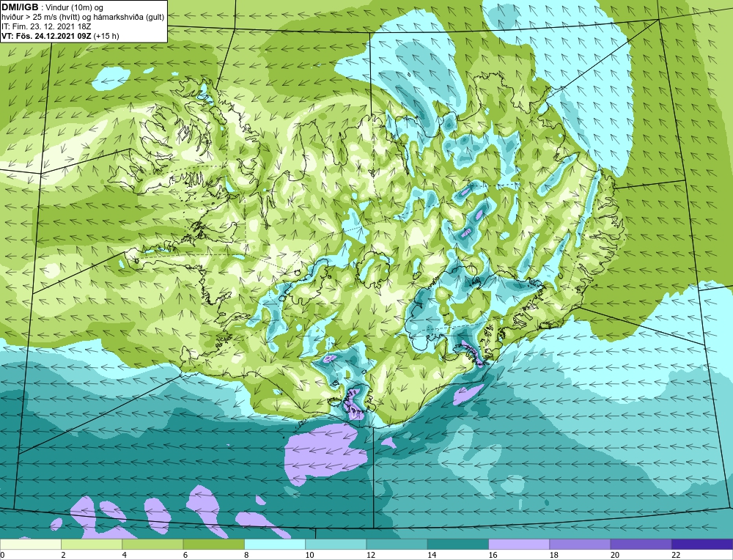Click the legend scale label '0'
Screen dimensions: 733x560
[2, 555]
